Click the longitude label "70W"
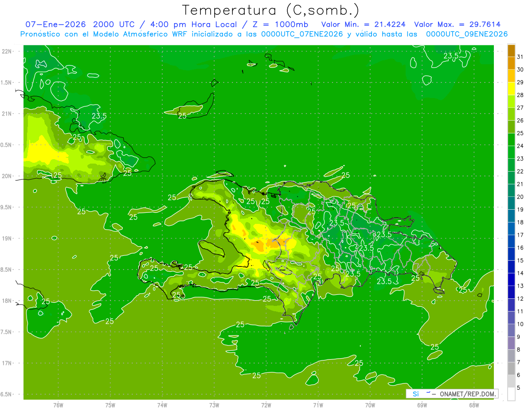 pos(370,405)
